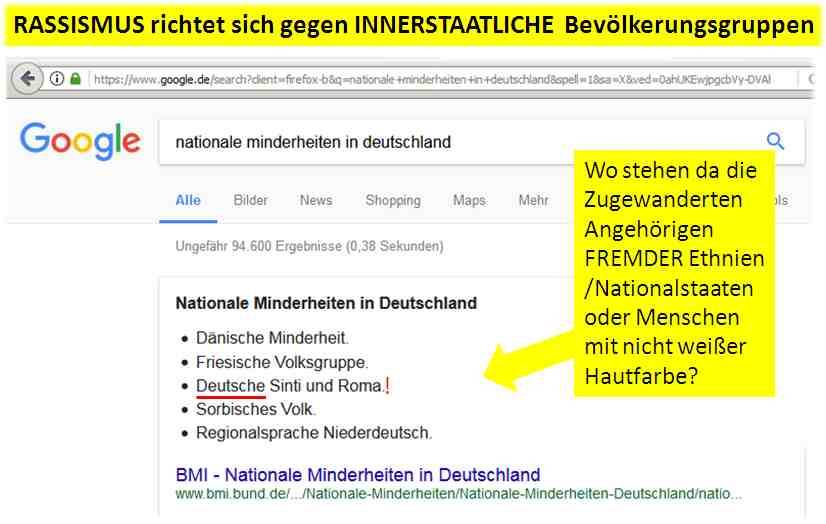Open the Google logo homepage
Screen dimensions: 826x524
[80, 141]
